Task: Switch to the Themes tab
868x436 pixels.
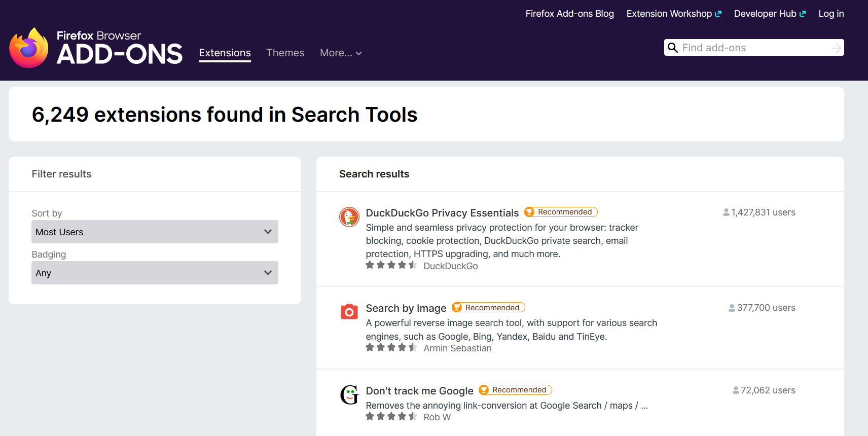Action: tap(285, 53)
